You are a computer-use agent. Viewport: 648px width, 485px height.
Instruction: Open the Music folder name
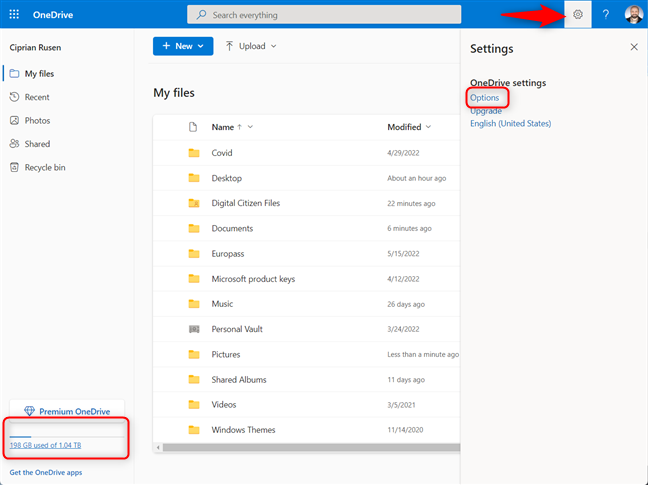(222, 304)
